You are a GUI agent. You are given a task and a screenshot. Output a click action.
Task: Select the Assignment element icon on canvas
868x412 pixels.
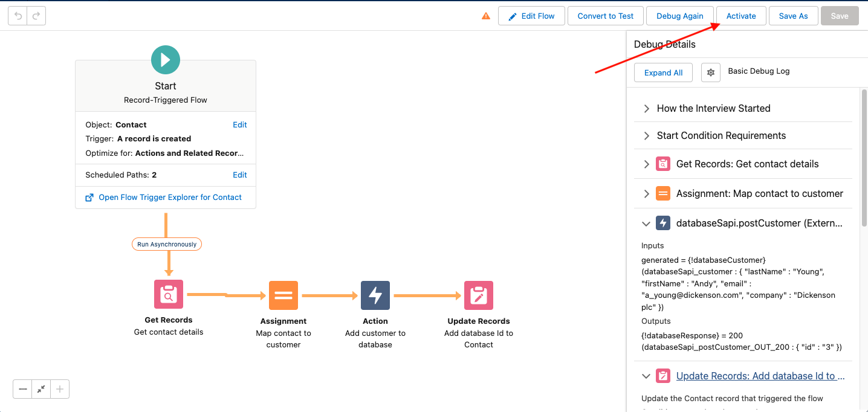(283, 295)
